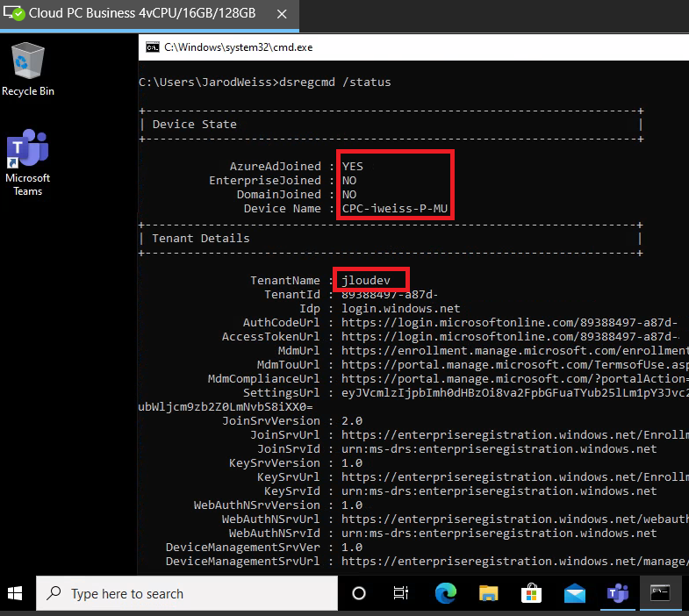Click the wrapped 'ubWljcm9zb2Z0LmNvbS8iXX0=' line

coord(226,407)
